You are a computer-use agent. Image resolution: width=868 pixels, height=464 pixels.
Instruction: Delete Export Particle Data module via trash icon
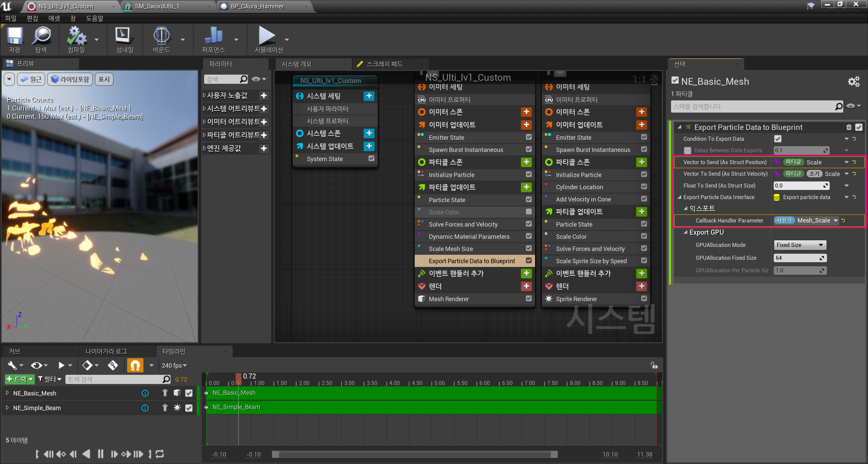coord(849,127)
